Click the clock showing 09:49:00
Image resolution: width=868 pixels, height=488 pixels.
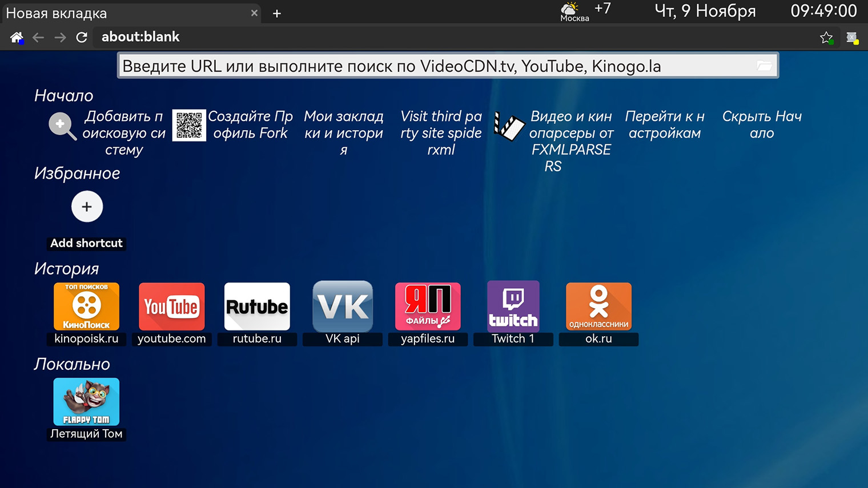pos(823,11)
